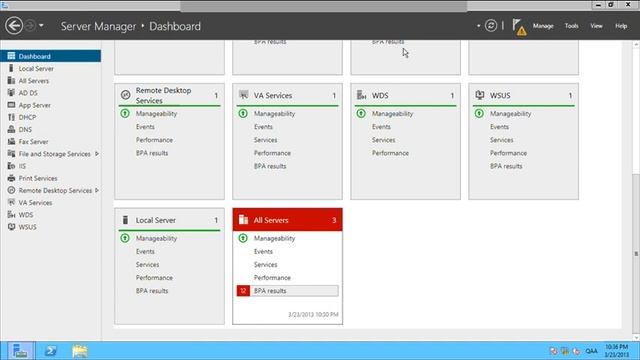Click the forward navigation arrow
The width and height of the screenshot is (640, 360).
30,26
